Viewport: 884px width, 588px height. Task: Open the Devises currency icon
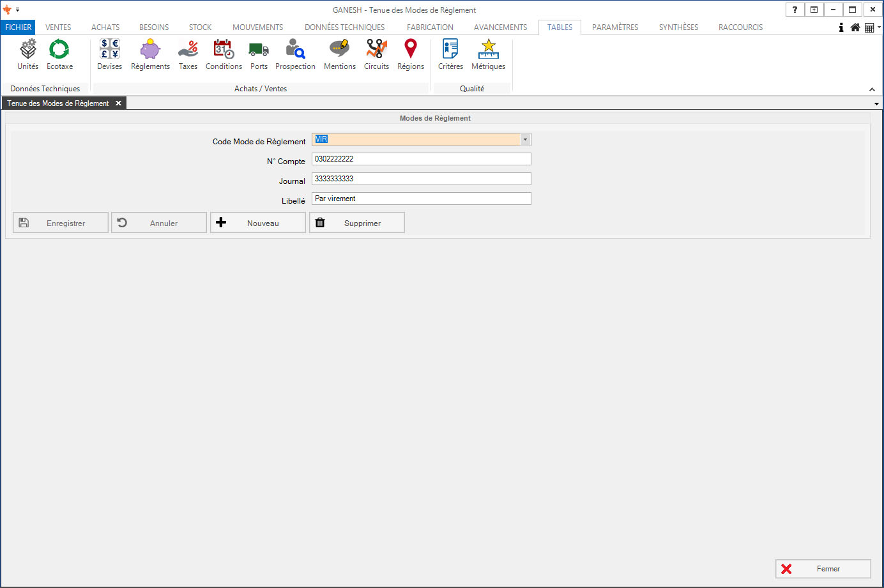tap(109, 50)
